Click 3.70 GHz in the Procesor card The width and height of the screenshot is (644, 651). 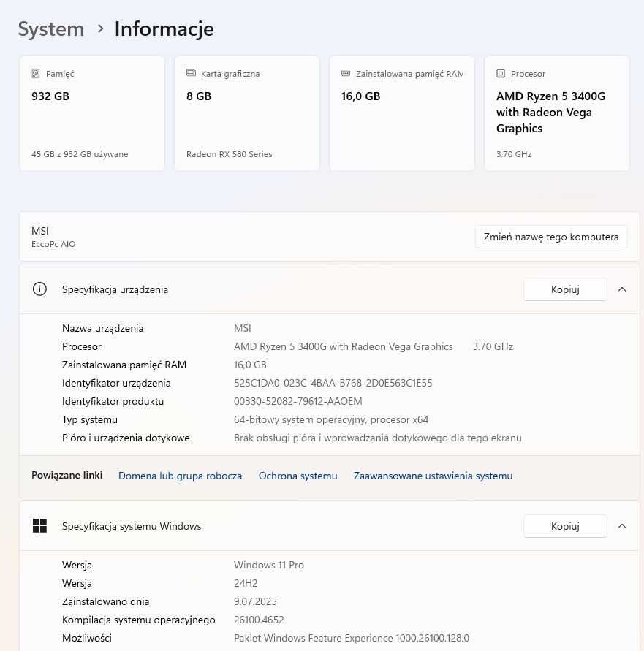pos(514,154)
